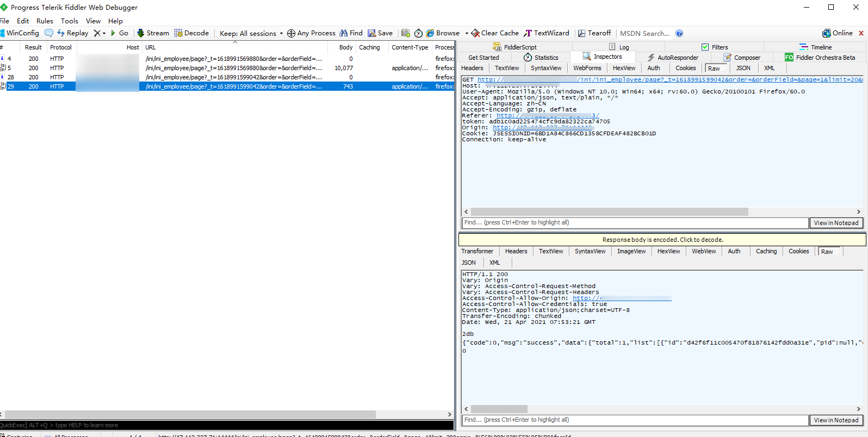Image resolution: width=868 pixels, height=437 pixels.
Task: Select the response Caching tab
Action: 766,252
